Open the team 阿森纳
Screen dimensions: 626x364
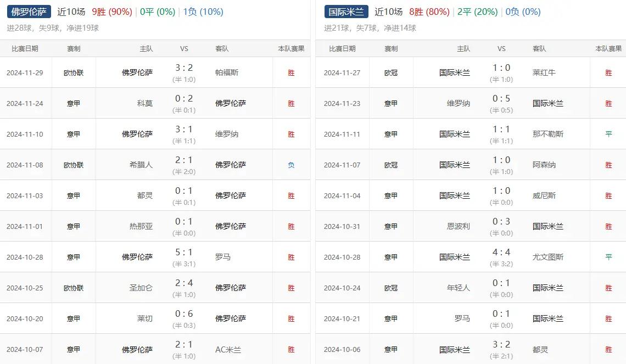coord(544,165)
